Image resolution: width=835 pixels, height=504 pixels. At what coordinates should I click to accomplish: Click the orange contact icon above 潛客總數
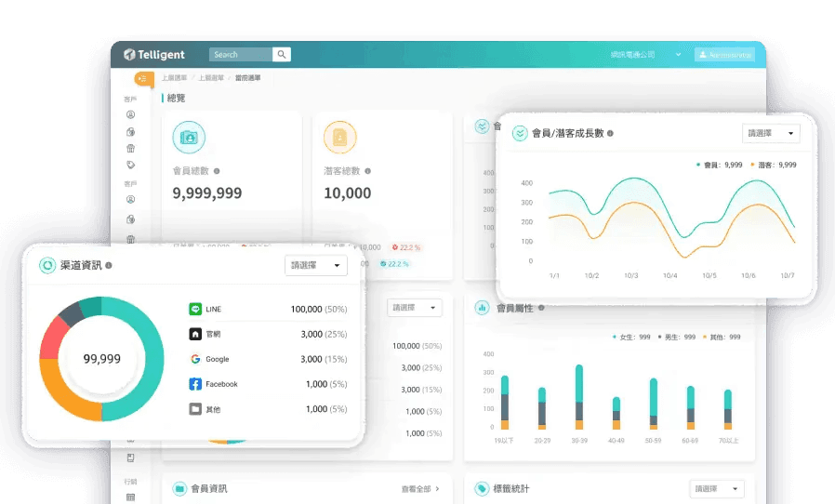coord(339,138)
